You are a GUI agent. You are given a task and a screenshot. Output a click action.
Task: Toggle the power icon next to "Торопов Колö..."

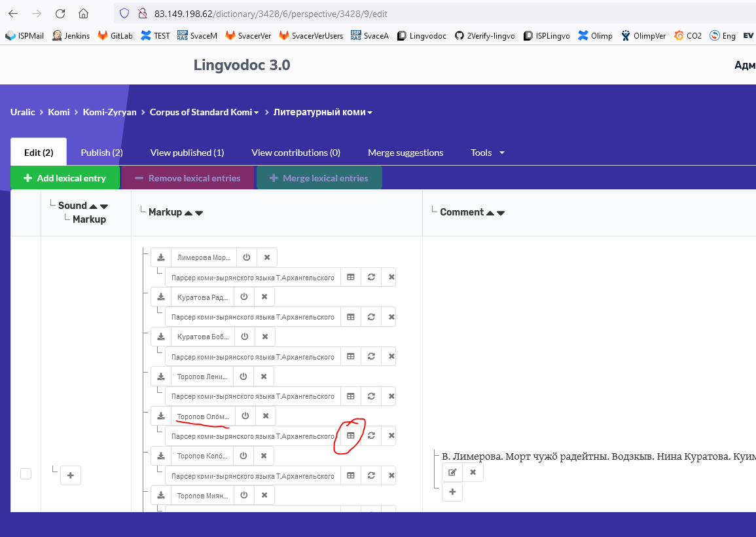click(x=243, y=455)
